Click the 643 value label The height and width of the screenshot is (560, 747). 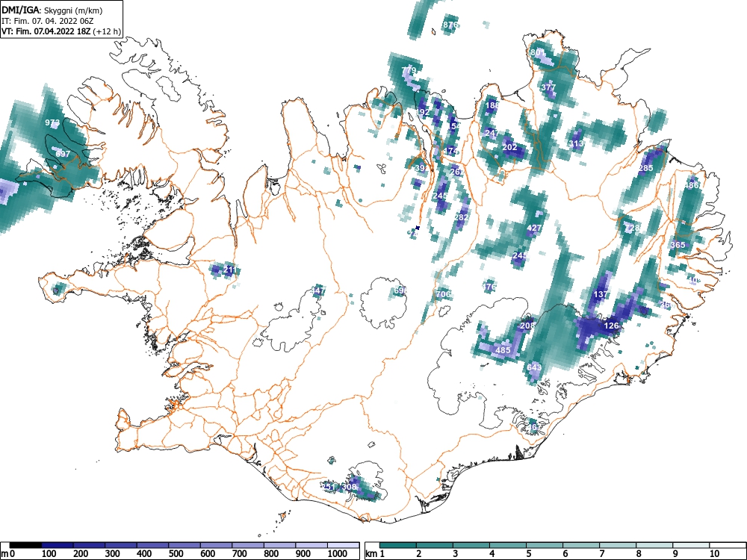pyautogui.click(x=534, y=367)
